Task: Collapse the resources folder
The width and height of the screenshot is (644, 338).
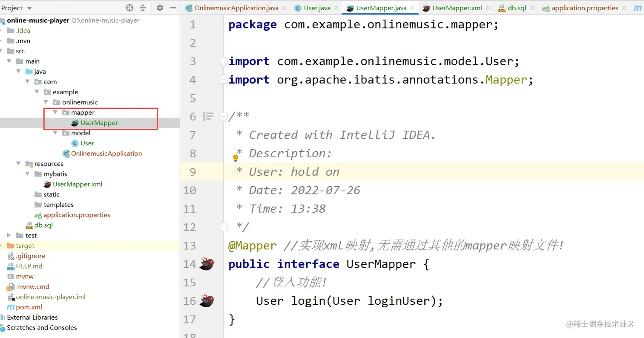Action: click(x=19, y=164)
